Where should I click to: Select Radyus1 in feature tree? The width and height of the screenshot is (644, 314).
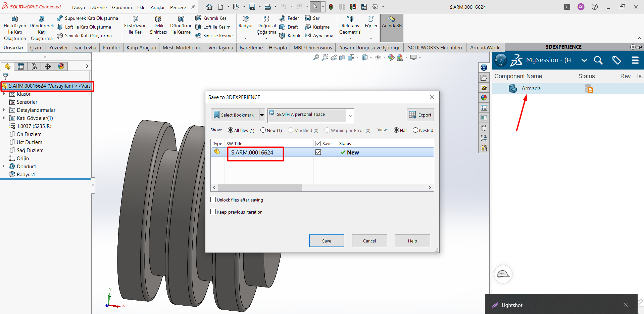coord(22,175)
